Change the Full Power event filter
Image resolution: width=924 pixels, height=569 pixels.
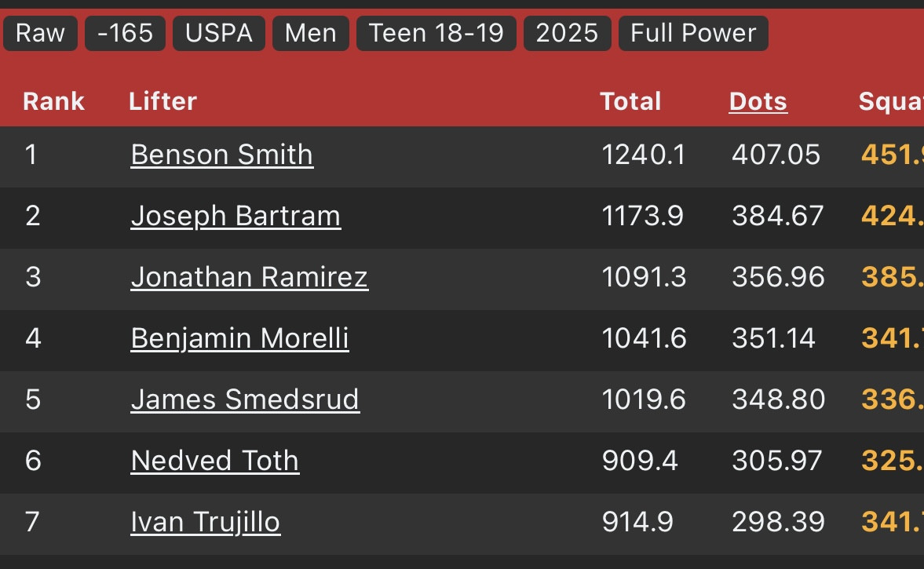pos(693,33)
